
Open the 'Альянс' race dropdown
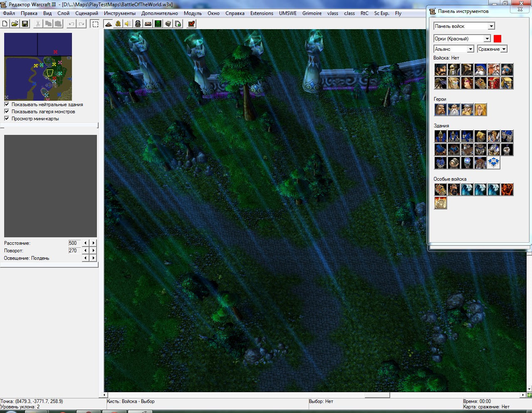coord(470,49)
